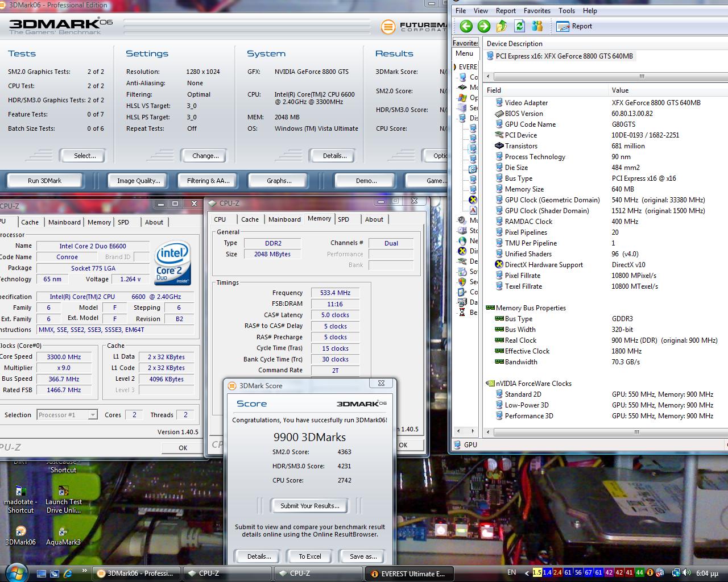This screenshot has height=582, width=728.
Task: Switch to the Favorites tab in EVEREST
Action: click(x=465, y=43)
